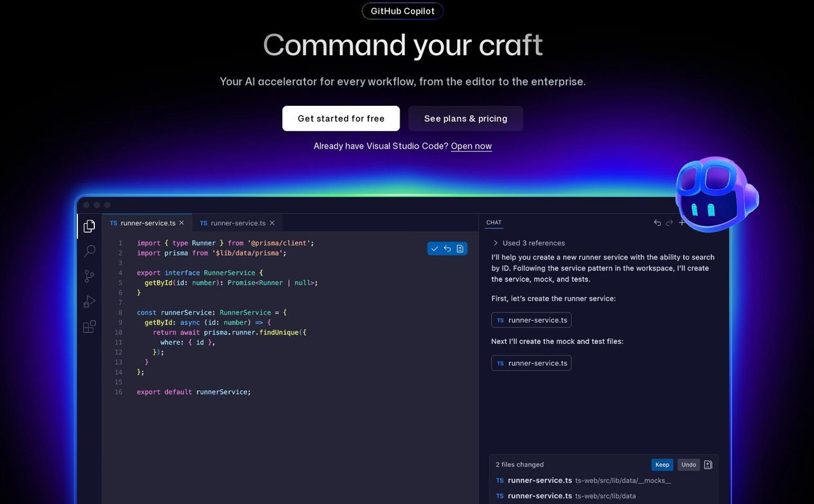Launch Run and Debug from the activity bar
Viewport: 814px width, 504px height.
point(89,301)
